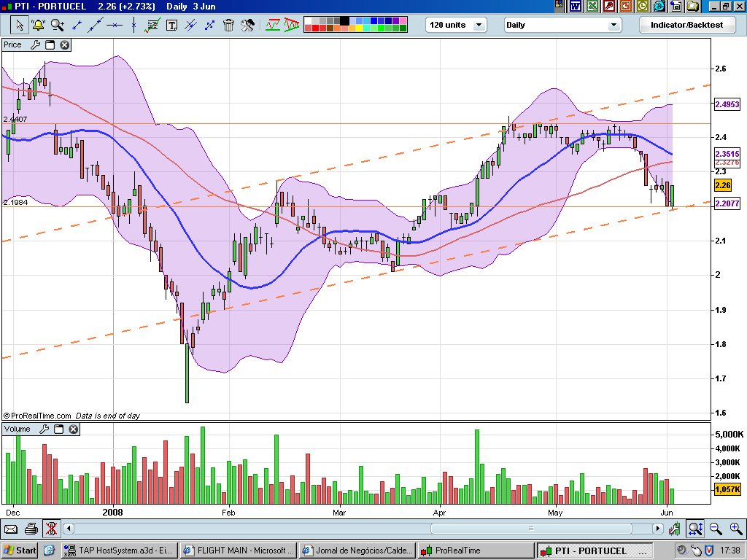Click the triangle pattern detection icon
Screen dimensions: 747x560
click(291, 25)
